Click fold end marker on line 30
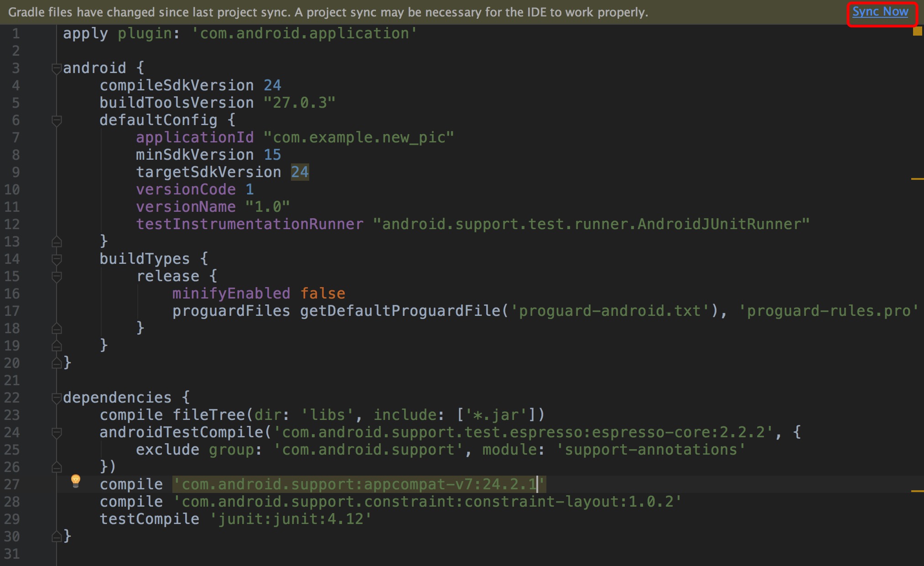 click(x=57, y=536)
